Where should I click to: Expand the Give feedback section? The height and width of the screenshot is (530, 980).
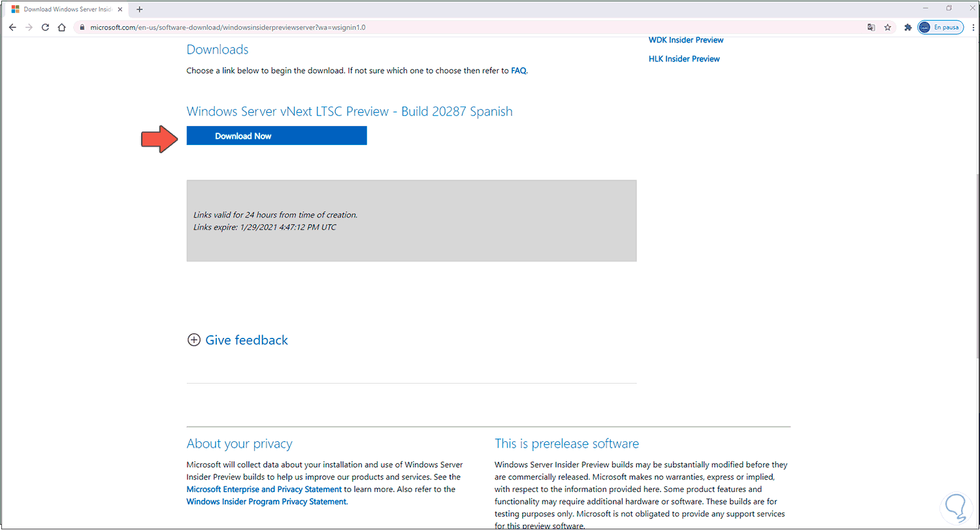[238, 340]
